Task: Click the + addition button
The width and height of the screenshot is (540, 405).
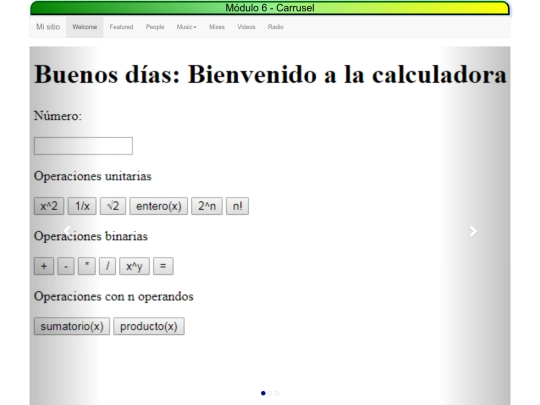Action: [44, 266]
